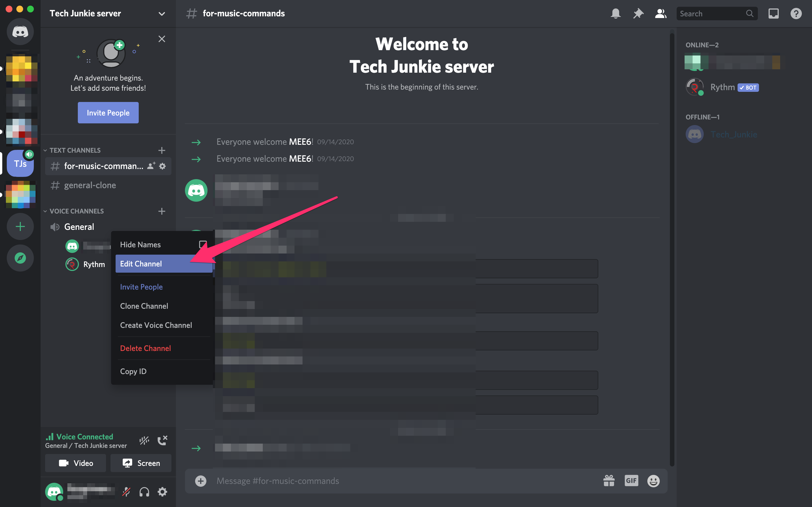812x507 pixels.
Task: Click the emoji icon in message bar
Action: pos(652,481)
